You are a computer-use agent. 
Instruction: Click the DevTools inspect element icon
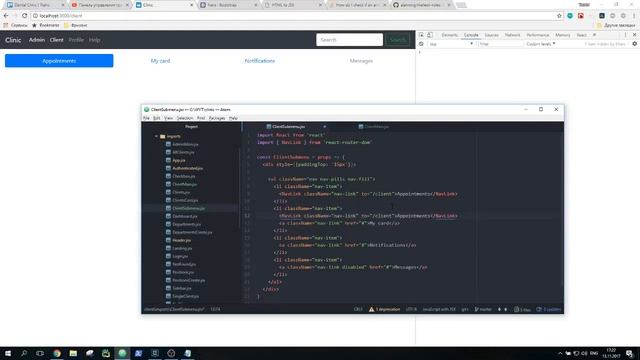421,35
